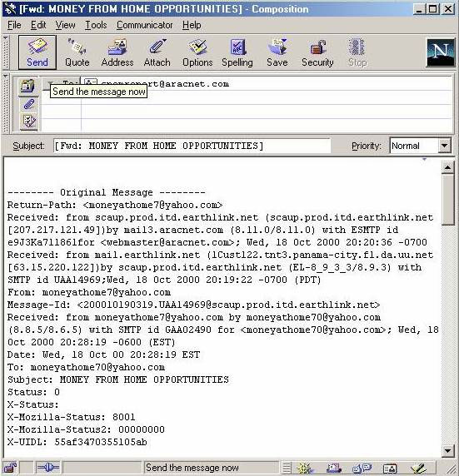The image size is (459, 476).
Task: Open the File menu
Action: (x=14, y=25)
